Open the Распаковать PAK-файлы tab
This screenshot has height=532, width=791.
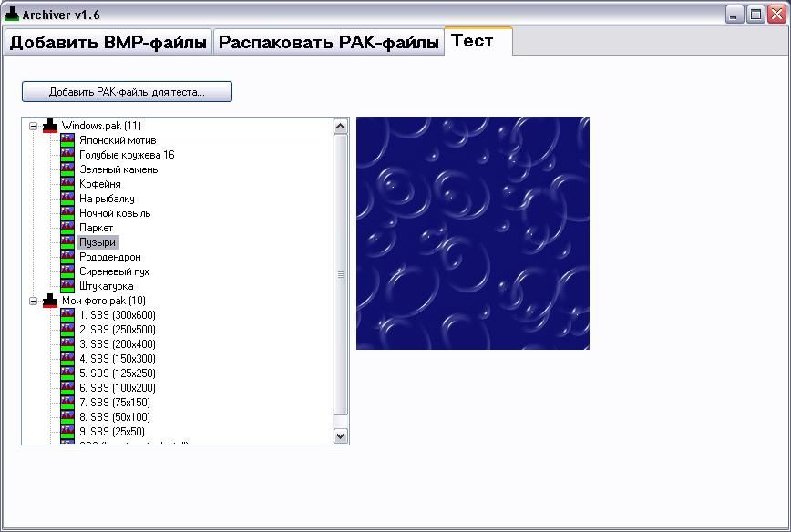328,43
